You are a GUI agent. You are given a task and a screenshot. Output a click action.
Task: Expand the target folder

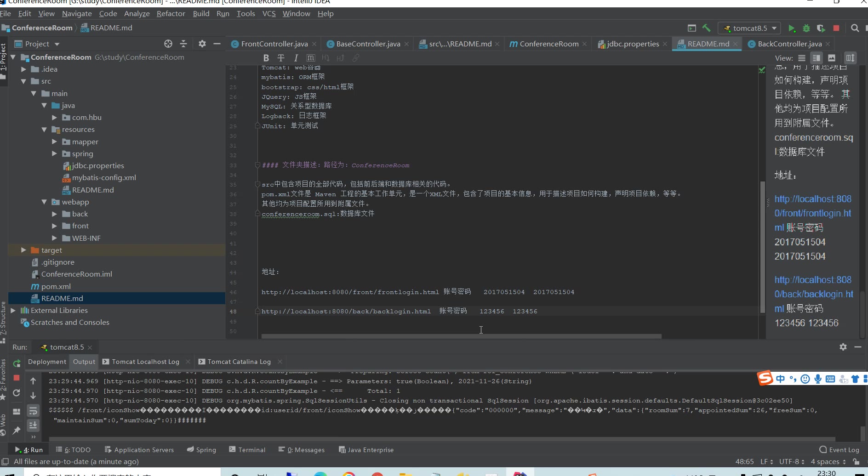point(23,250)
